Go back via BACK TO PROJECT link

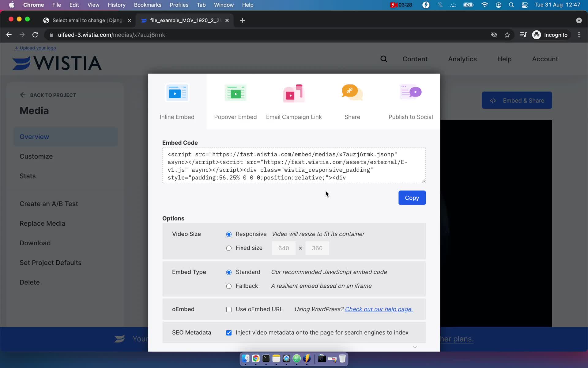pos(48,95)
